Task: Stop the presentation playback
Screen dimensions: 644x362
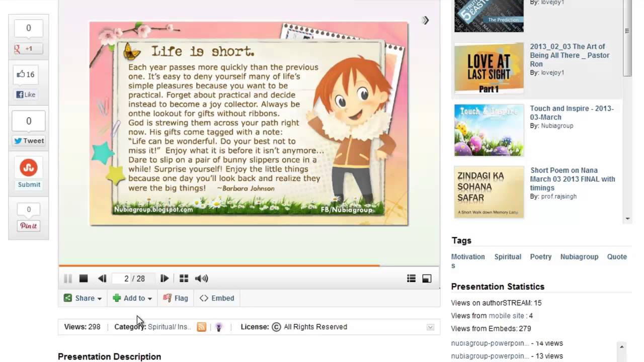Action: [84, 278]
